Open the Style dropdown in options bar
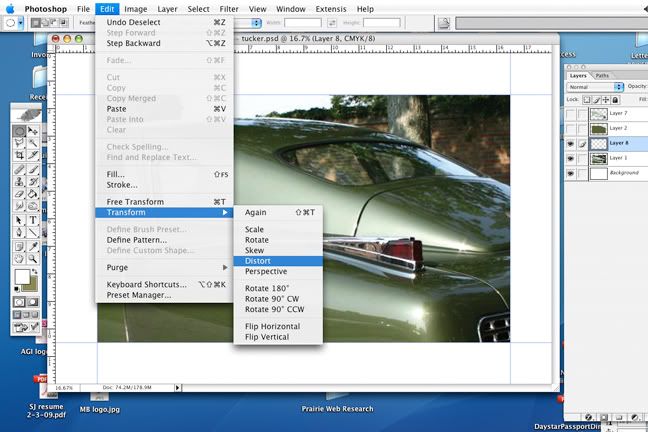This screenshot has height=432, width=648. (x=248, y=23)
